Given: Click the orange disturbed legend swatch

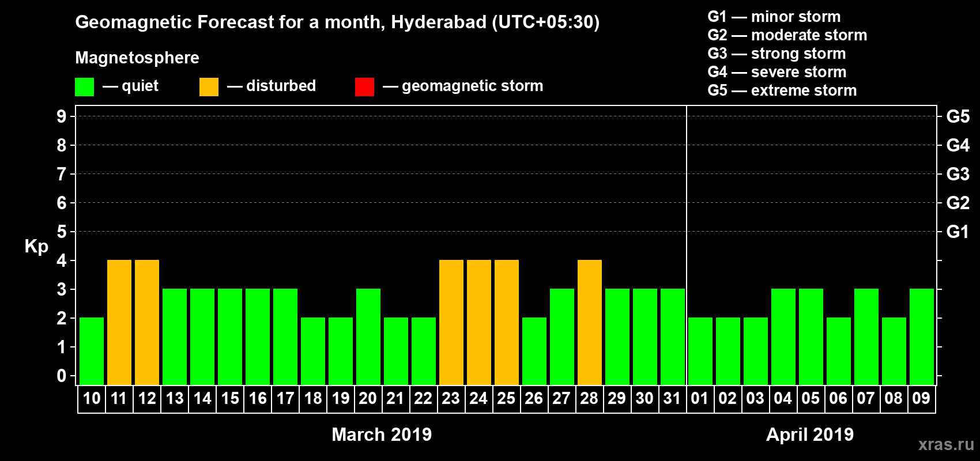Looking at the screenshot, I should 209,87.
